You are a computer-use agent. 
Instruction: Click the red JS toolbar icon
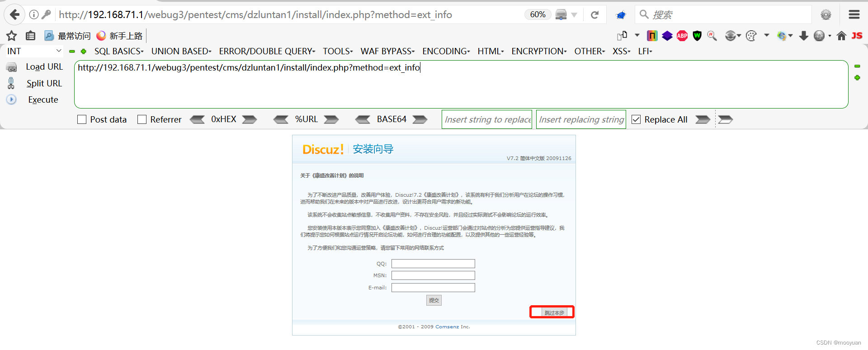click(x=857, y=36)
